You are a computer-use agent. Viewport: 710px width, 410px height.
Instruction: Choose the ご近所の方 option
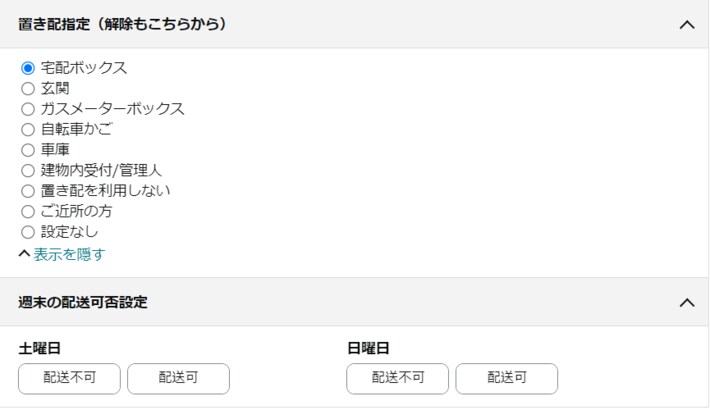[x=28, y=212]
